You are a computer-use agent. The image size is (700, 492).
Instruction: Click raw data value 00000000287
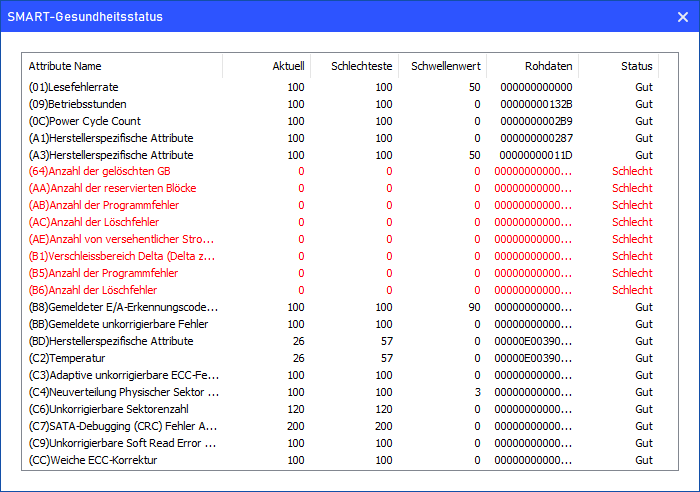coord(536,138)
